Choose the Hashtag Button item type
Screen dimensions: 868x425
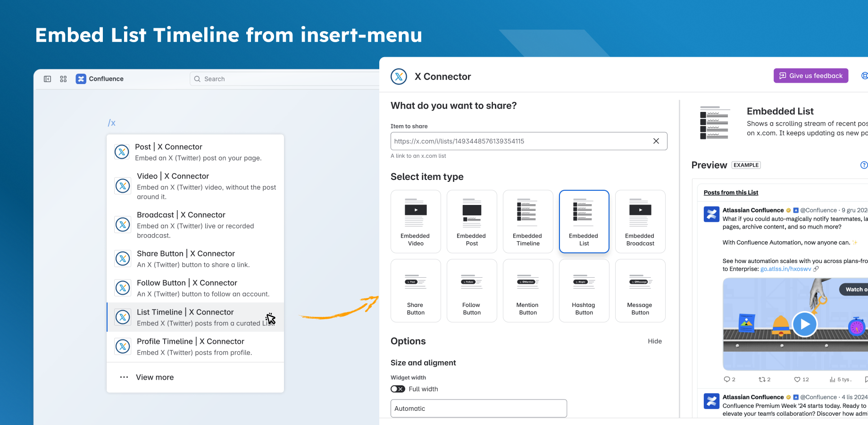[x=584, y=291]
